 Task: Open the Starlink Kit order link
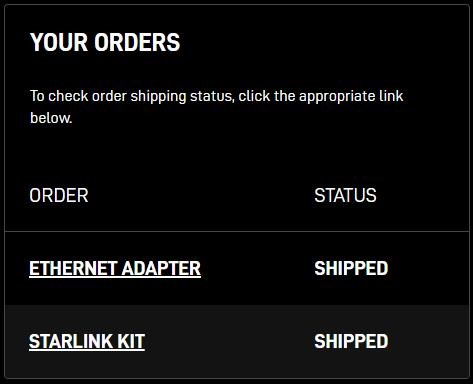point(87,342)
